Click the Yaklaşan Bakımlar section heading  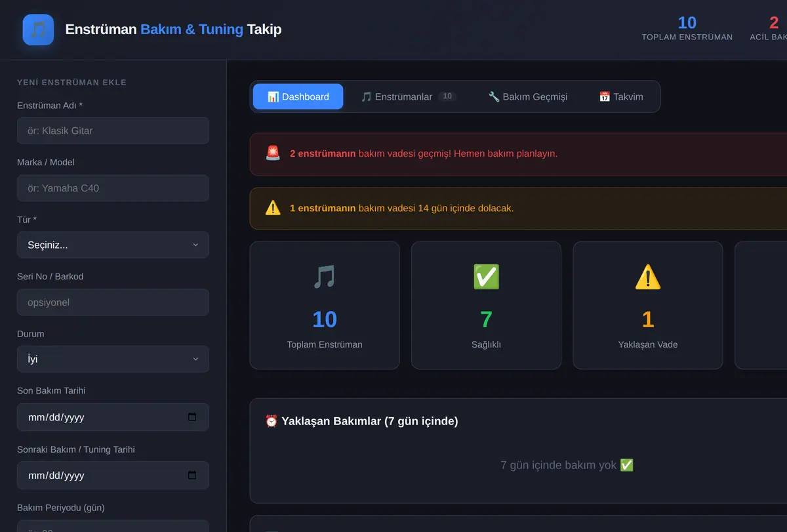tap(361, 421)
